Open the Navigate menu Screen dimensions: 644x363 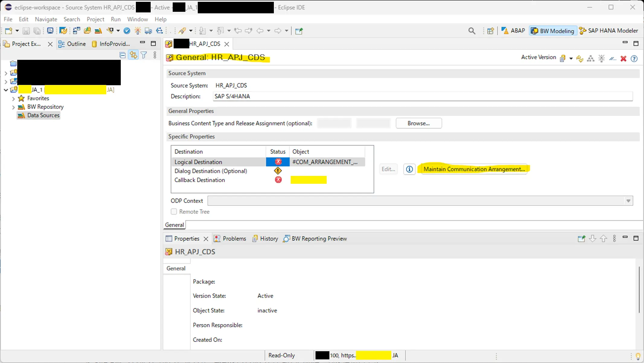coord(46,19)
